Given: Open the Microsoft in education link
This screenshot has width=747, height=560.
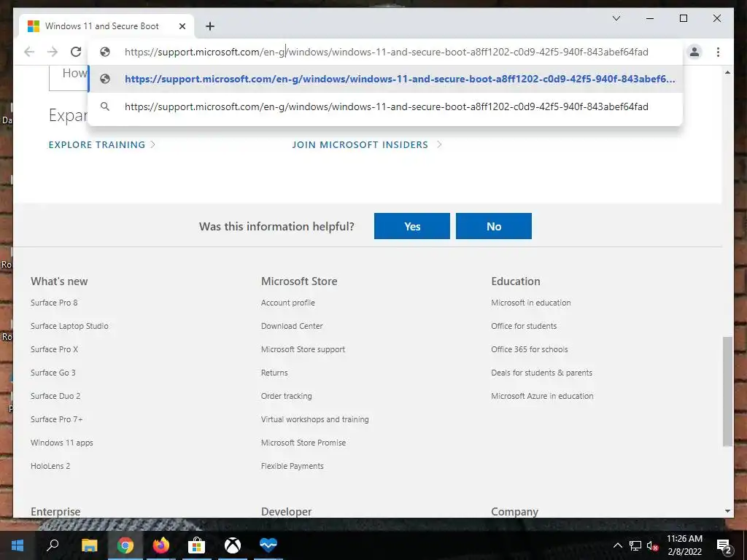Looking at the screenshot, I should click(531, 303).
